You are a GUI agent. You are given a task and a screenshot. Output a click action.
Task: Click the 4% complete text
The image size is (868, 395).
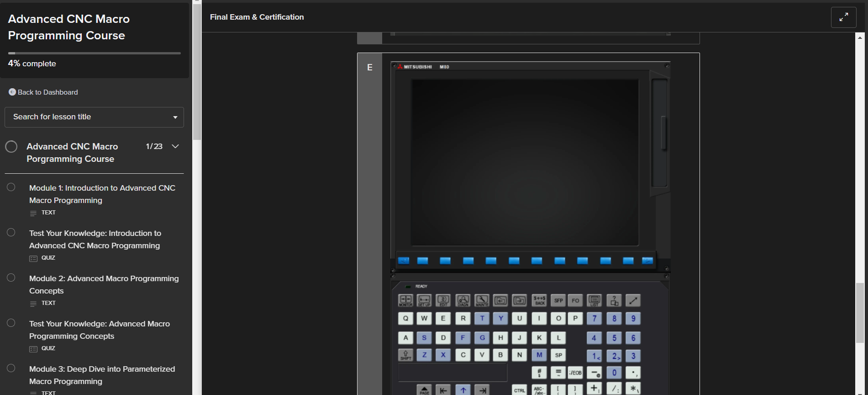[32, 64]
